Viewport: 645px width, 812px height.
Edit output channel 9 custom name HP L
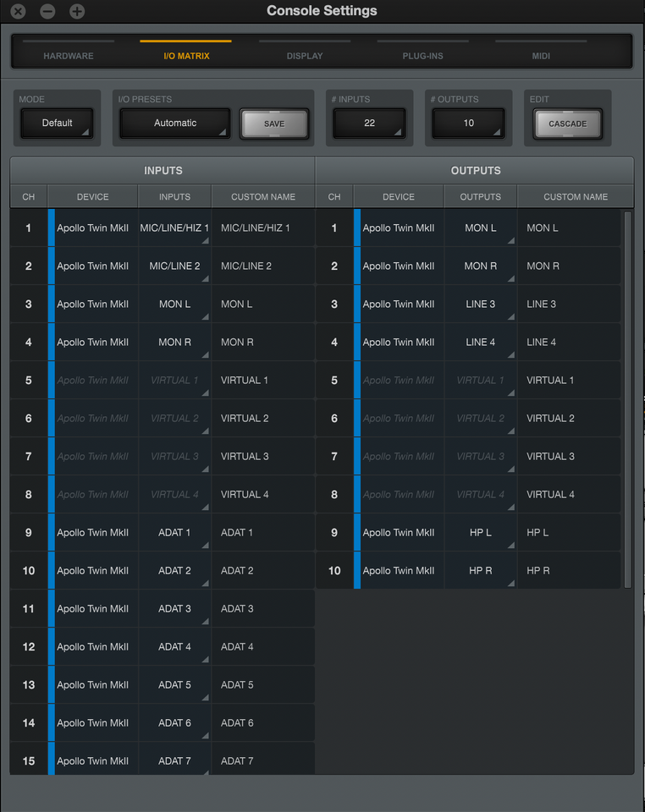coord(569,532)
